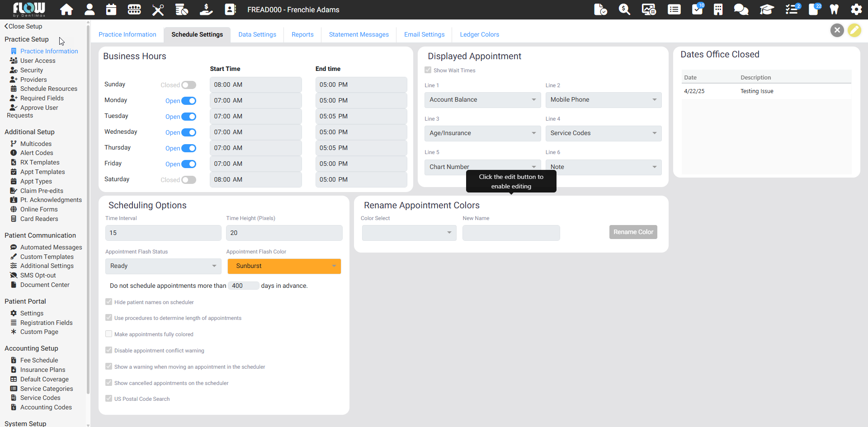Select the dental chart teeth icon
Screen dimensions: 868x427
coord(134,9)
